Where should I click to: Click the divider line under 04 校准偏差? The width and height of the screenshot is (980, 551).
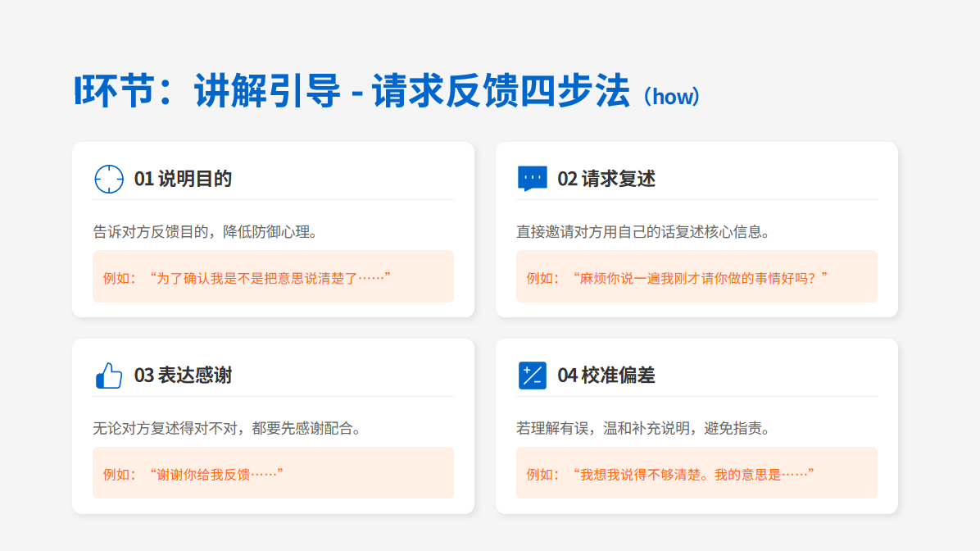(x=696, y=396)
